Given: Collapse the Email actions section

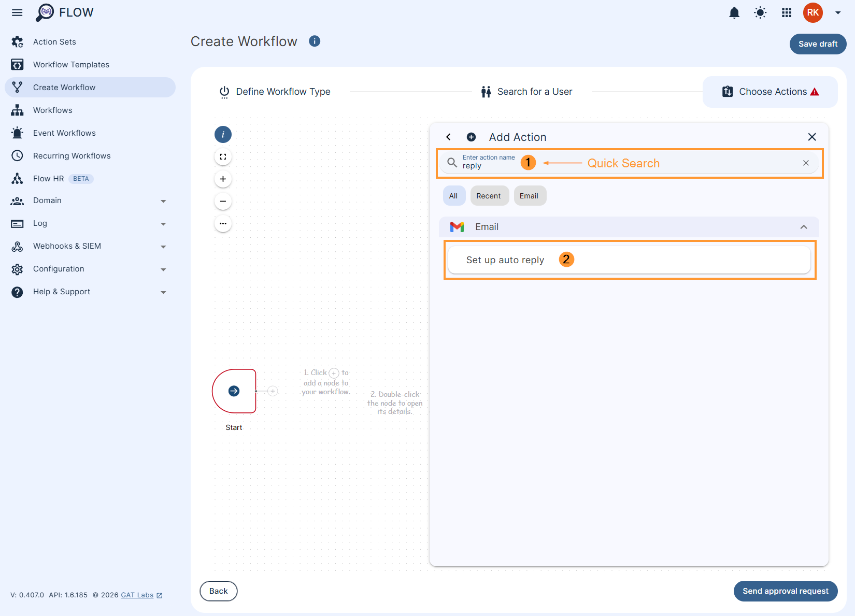Looking at the screenshot, I should pyautogui.click(x=804, y=227).
